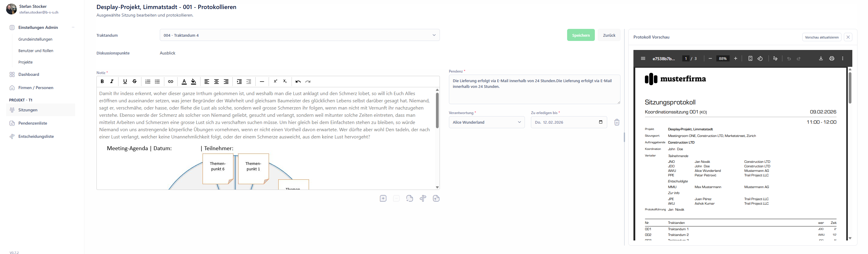Click the numbered list icon

point(148,82)
